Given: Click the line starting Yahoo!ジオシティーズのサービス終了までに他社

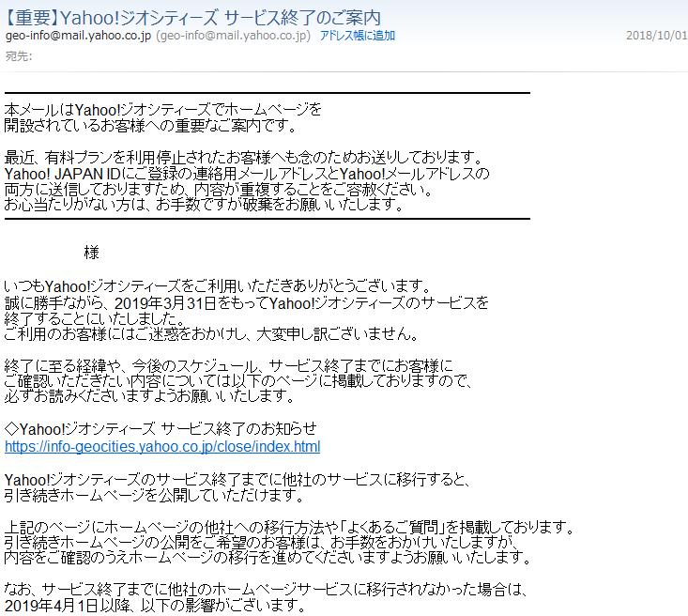Looking at the screenshot, I should tap(237, 480).
